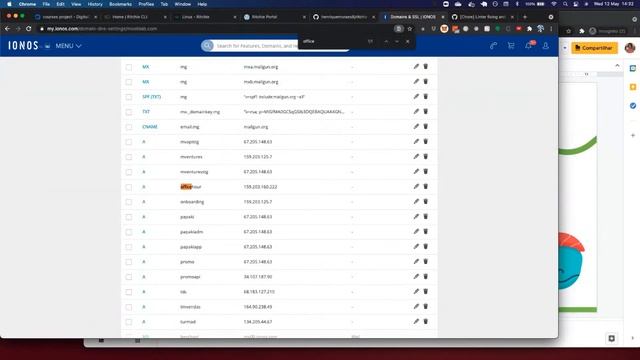The width and height of the screenshot is (640, 360).
Task: Click Compartilhar button in background window
Action: coord(594,48)
